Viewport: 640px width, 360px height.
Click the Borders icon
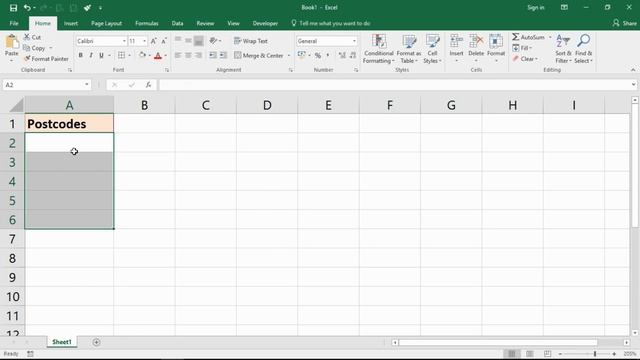(x=122, y=55)
